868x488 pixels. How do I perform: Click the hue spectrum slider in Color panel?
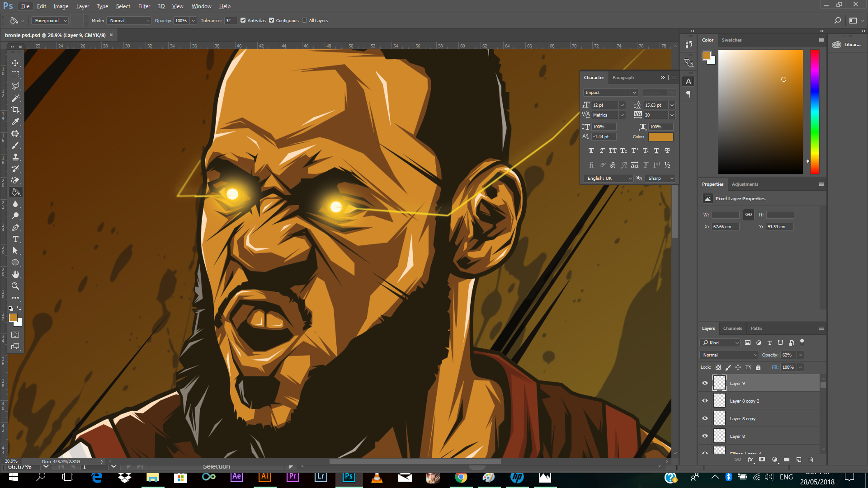click(x=815, y=112)
